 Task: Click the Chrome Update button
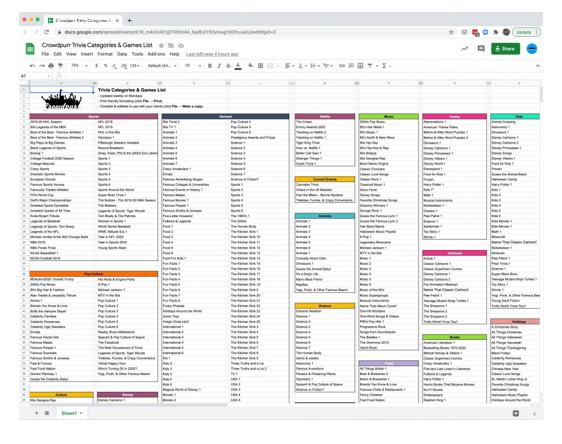[527, 32]
